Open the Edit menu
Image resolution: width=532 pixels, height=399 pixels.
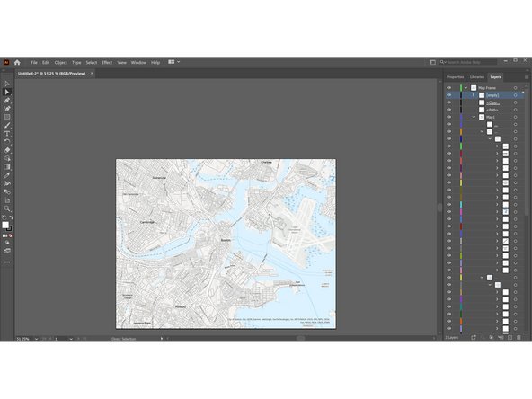[x=46, y=62]
